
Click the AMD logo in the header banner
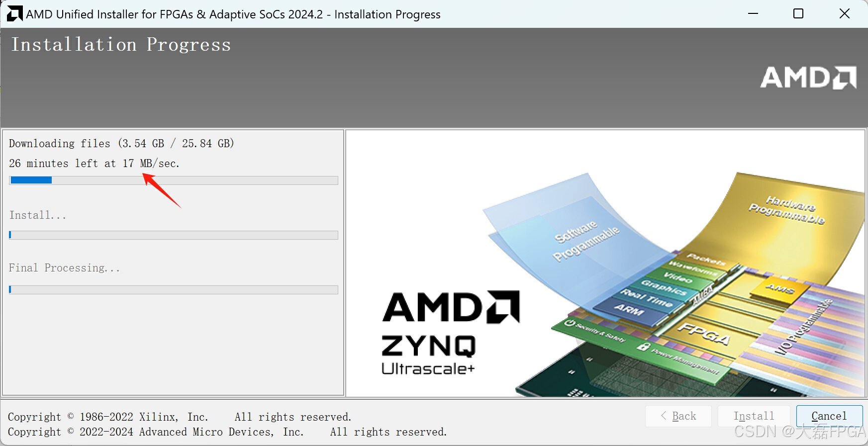point(808,78)
